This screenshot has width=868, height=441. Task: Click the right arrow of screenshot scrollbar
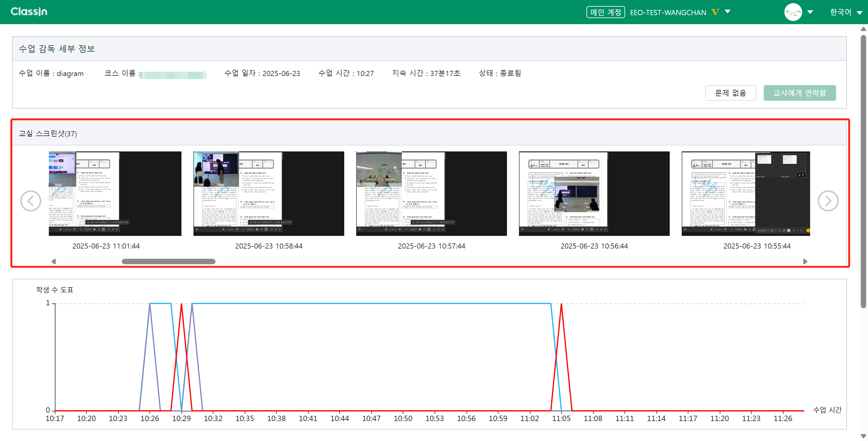[x=805, y=261]
